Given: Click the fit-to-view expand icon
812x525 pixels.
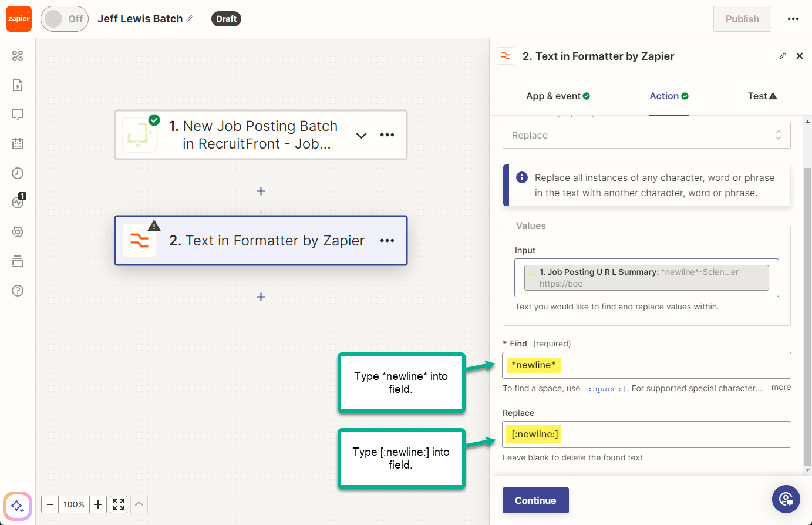Looking at the screenshot, I should click(x=119, y=504).
